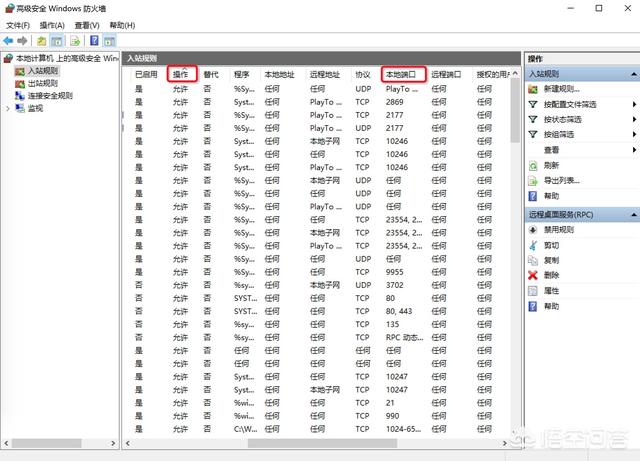This screenshot has height=461, width=640.
Task: Sort by the 本地地址 column header
Action: pos(279,74)
